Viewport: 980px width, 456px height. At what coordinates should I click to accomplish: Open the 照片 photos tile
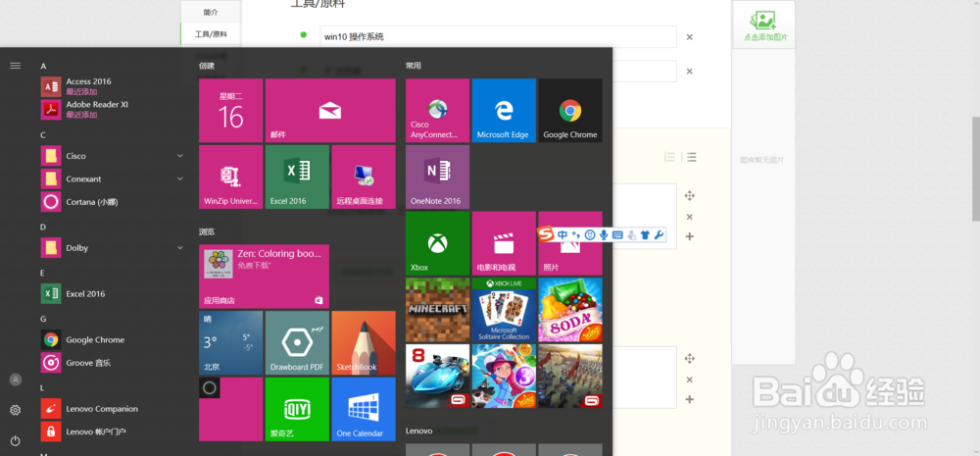(570, 260)
